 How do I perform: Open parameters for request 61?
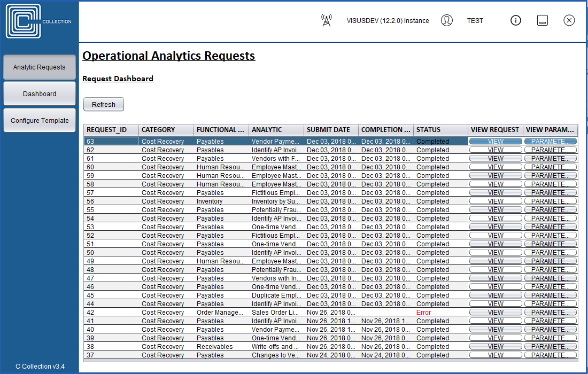coord(551,159)
